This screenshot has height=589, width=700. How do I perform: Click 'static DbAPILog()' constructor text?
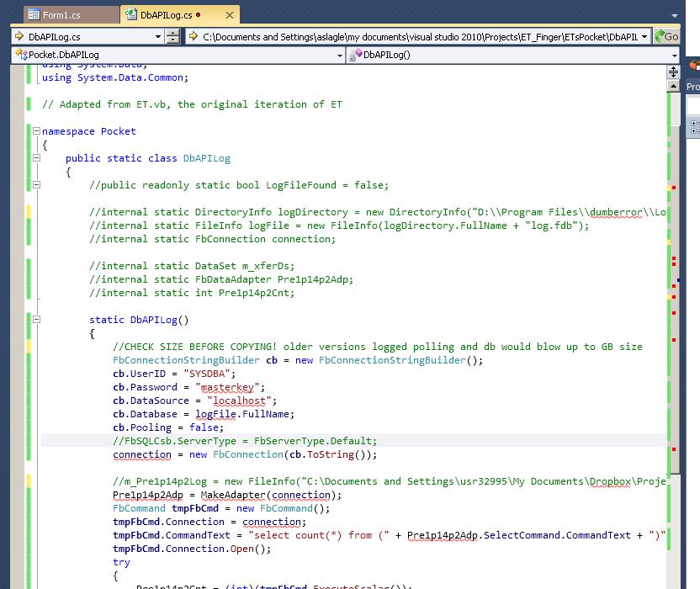[139, 320]
